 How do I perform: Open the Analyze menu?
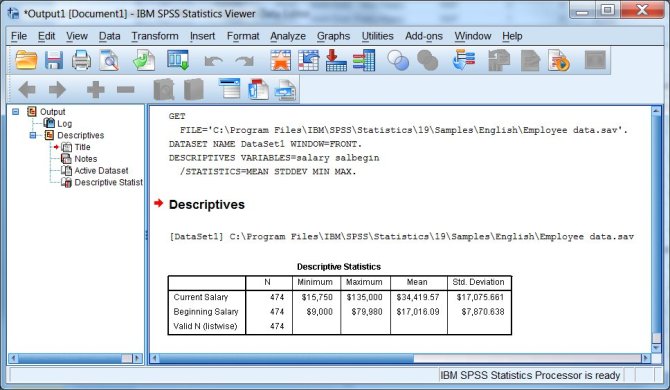[288, 36]
